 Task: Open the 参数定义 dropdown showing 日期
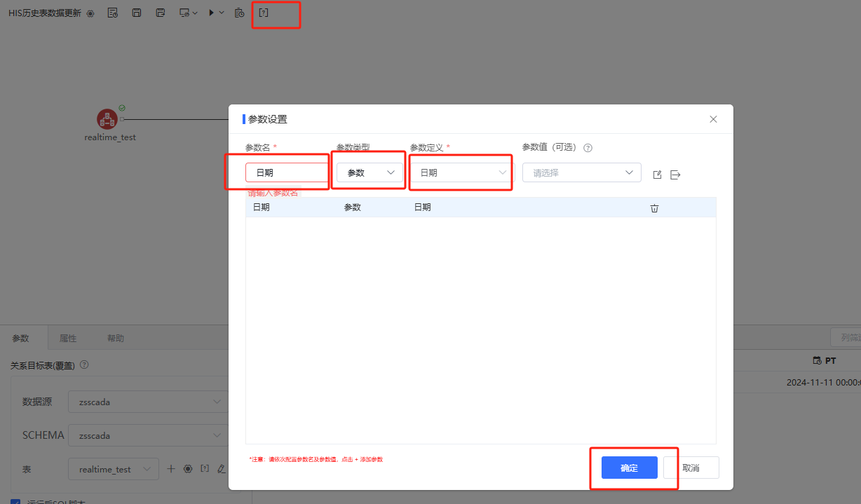coord(462,172)
